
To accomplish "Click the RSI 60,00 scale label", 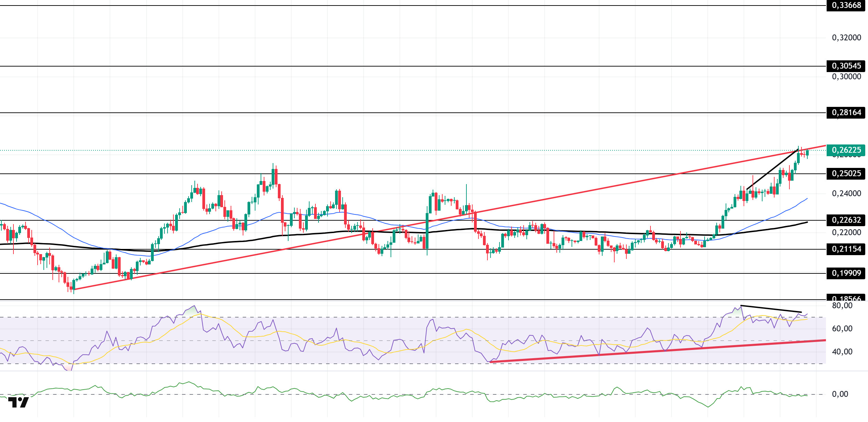I will (842, 329).
